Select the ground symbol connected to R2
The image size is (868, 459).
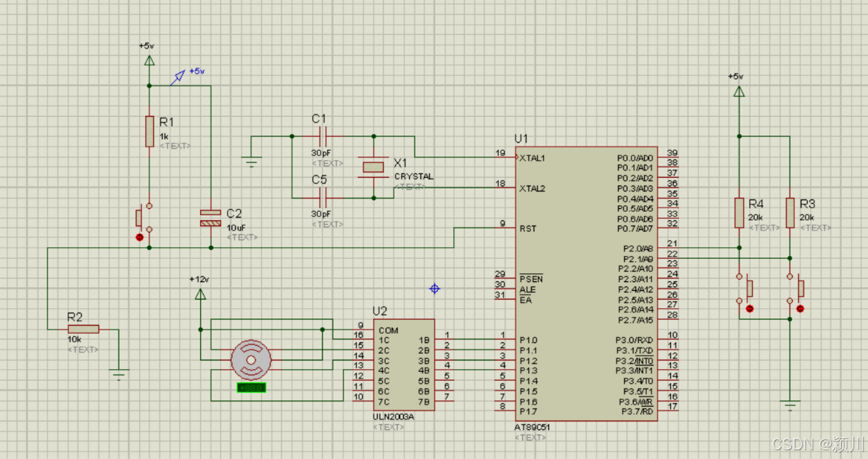[119, 374]
